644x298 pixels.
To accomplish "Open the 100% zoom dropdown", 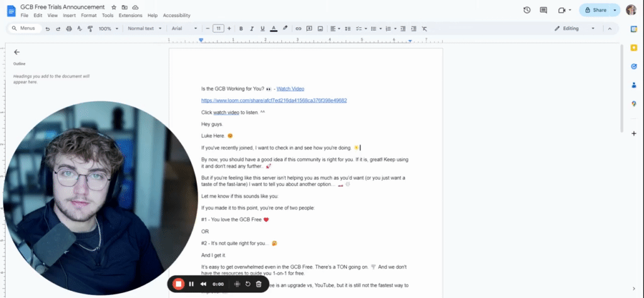I will (108, 29).
